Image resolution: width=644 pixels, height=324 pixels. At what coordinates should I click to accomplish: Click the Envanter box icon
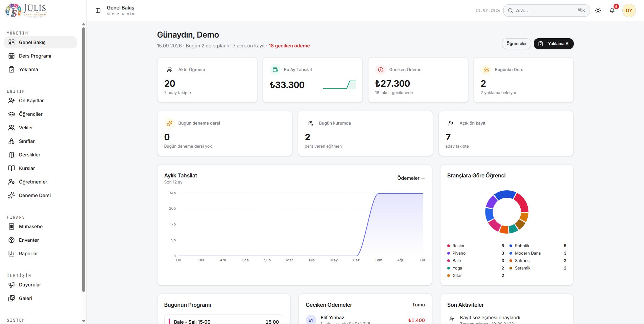[11, 240]
